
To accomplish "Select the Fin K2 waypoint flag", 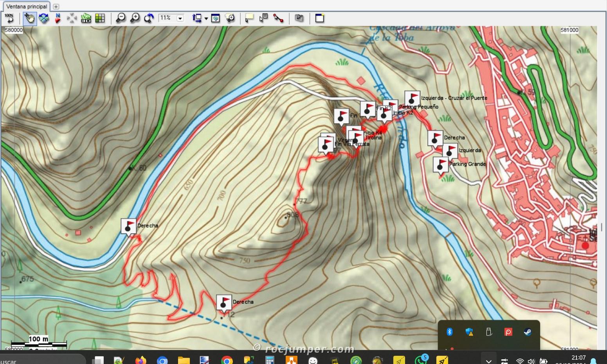I will [x=367, y=109].
